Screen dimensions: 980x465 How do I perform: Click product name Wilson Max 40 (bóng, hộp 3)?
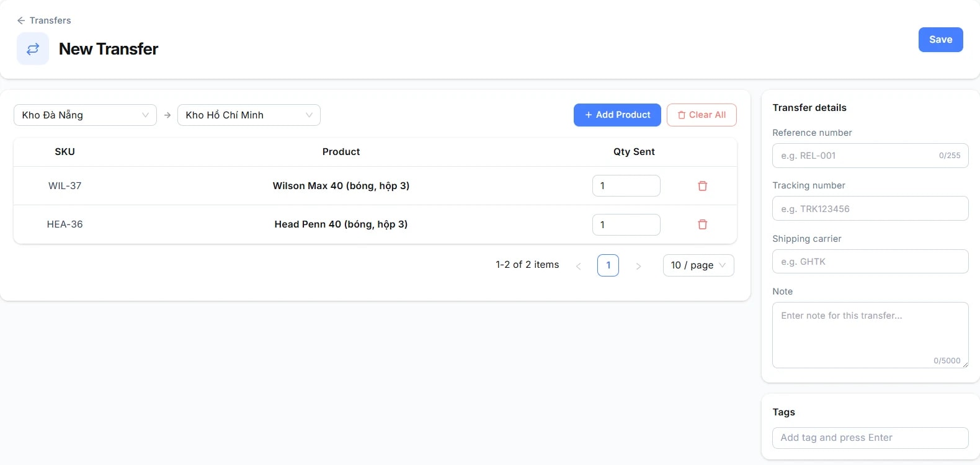click(x=341, y=186)
